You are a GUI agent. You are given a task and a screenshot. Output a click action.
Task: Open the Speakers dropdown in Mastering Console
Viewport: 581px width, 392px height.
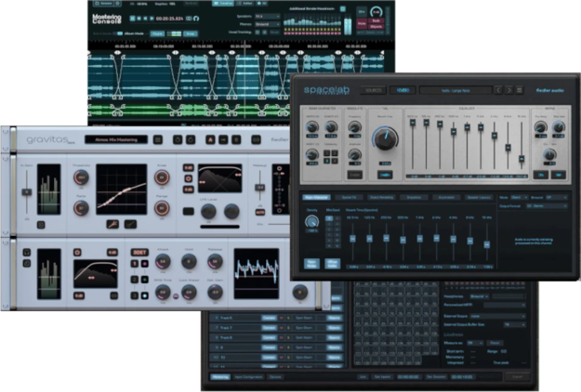[268, 17]
